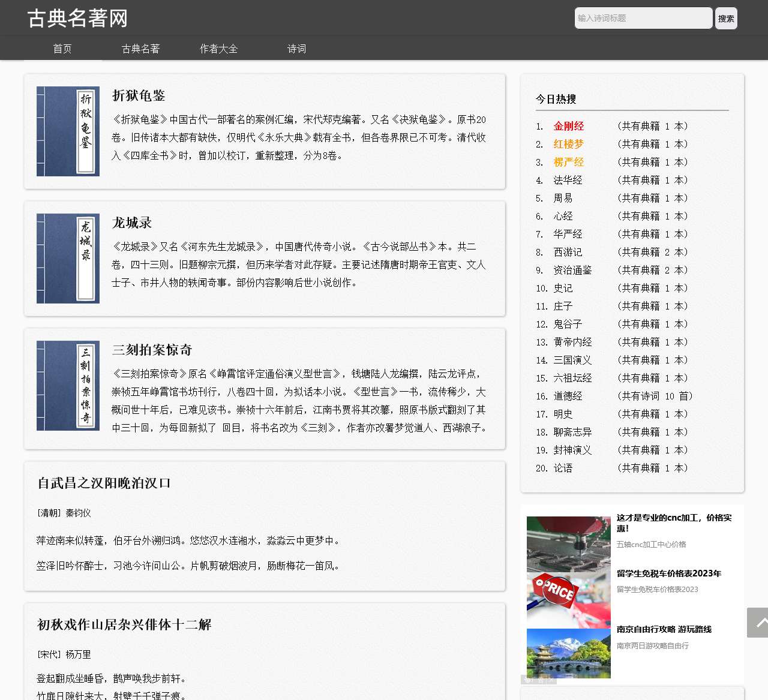Focus the 输入诗词标题 search field
The height and width of the screenshot is (700, 768).
pyautogui.click(x=643, y=18)
